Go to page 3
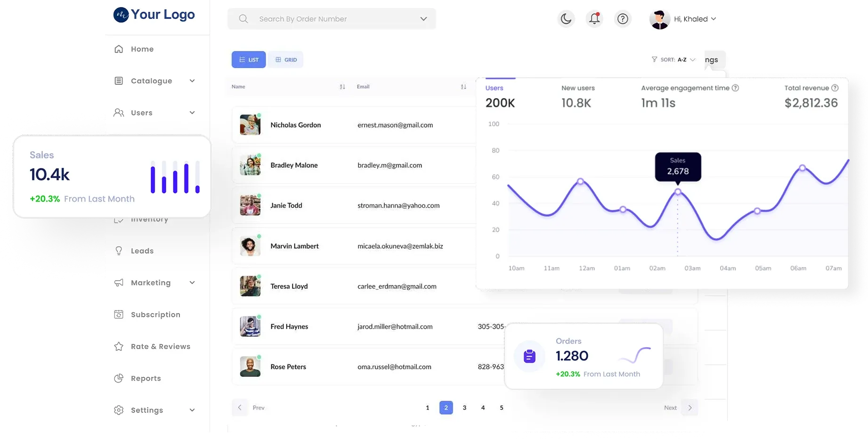The width and height of the screenshot is (868, 439). point(464,407)
